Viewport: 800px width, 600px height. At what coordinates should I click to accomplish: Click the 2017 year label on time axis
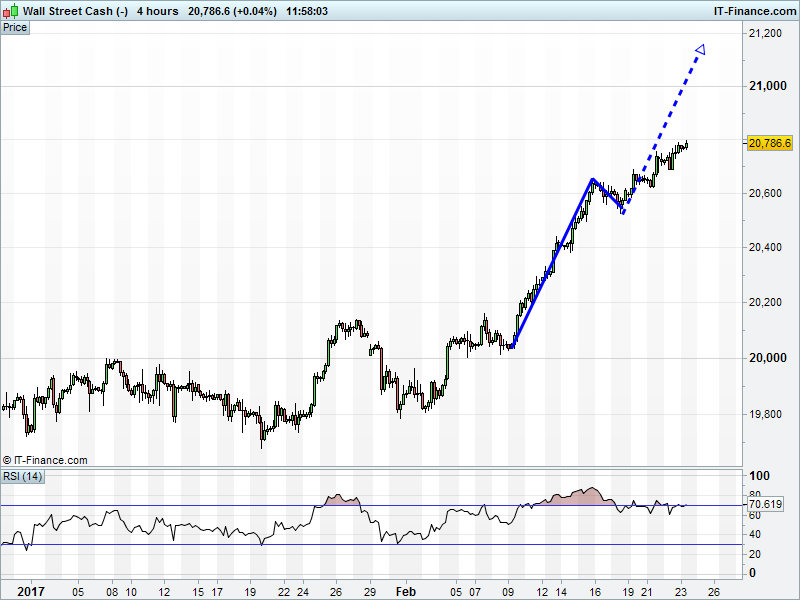point(31,592)
